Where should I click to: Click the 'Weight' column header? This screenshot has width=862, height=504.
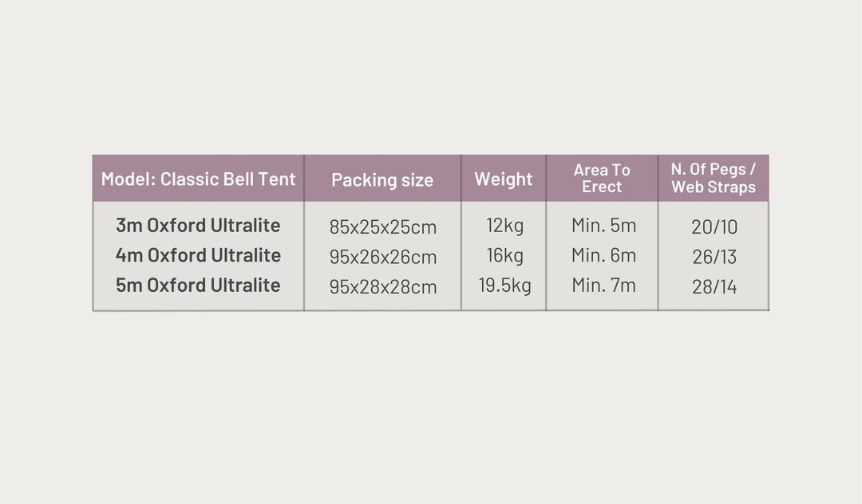pyautogui.click(x=503, y=179)
